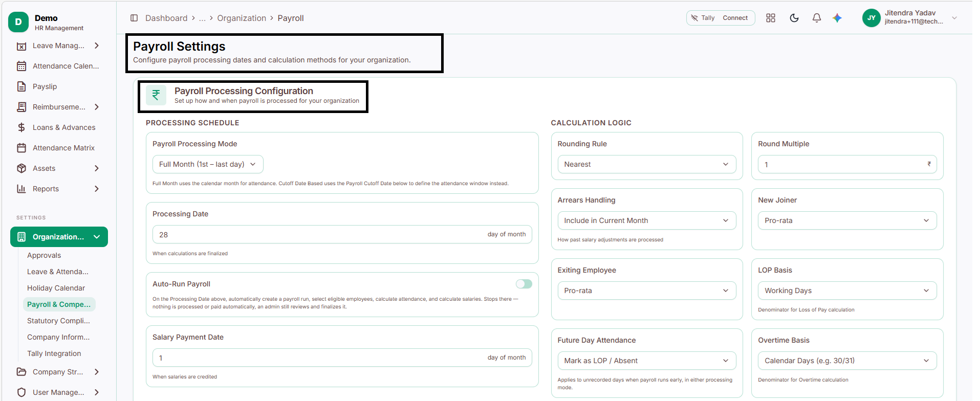Open Exiting Employee dropdown
The height and width of the screenshot is (401, 980).
[x=647, y=291]
